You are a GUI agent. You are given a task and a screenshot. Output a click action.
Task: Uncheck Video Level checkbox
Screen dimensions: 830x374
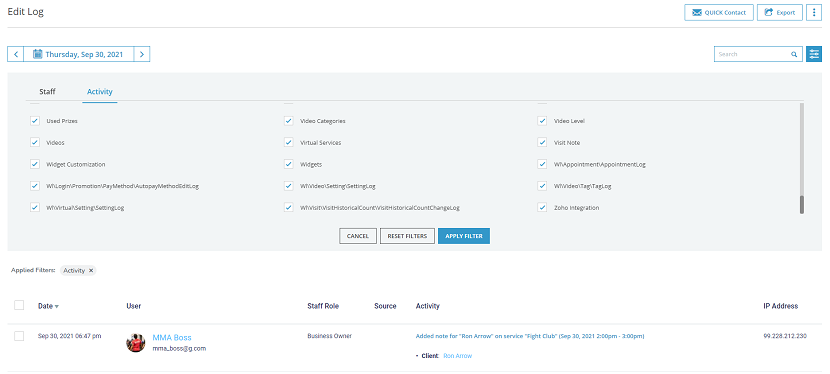pos(542,121)
